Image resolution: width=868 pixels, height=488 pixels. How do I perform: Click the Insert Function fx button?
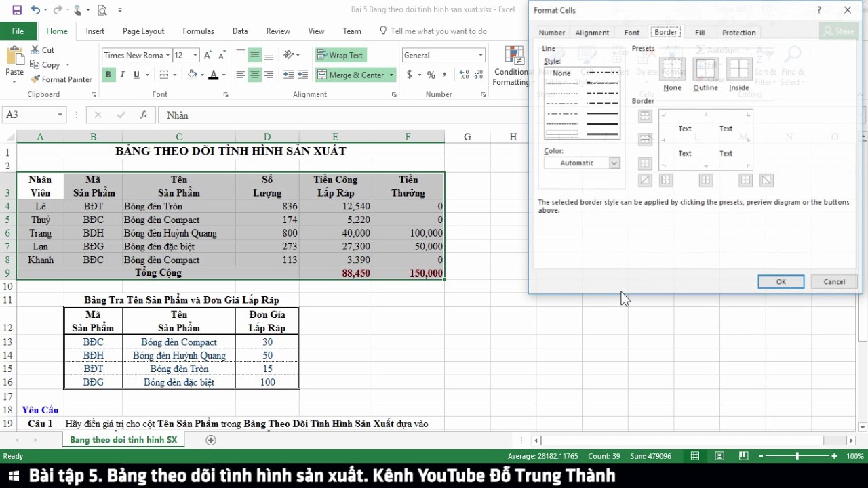point(144,115)
